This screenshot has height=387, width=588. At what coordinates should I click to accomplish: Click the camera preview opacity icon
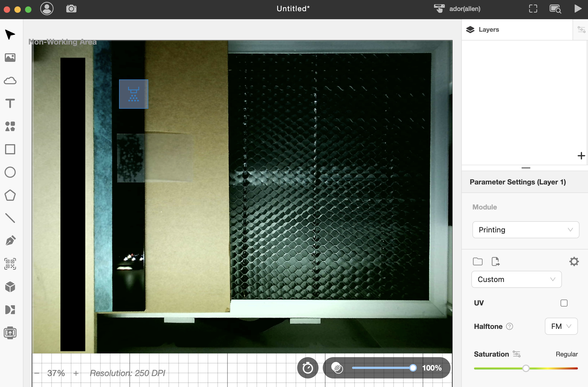pos(337,368)
